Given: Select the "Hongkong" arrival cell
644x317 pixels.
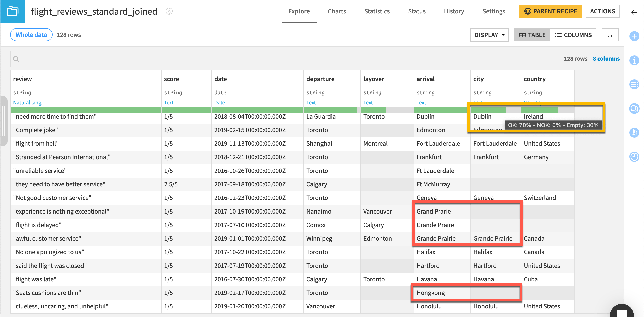Looking at the screenshot, I should (x=442, y=293).
